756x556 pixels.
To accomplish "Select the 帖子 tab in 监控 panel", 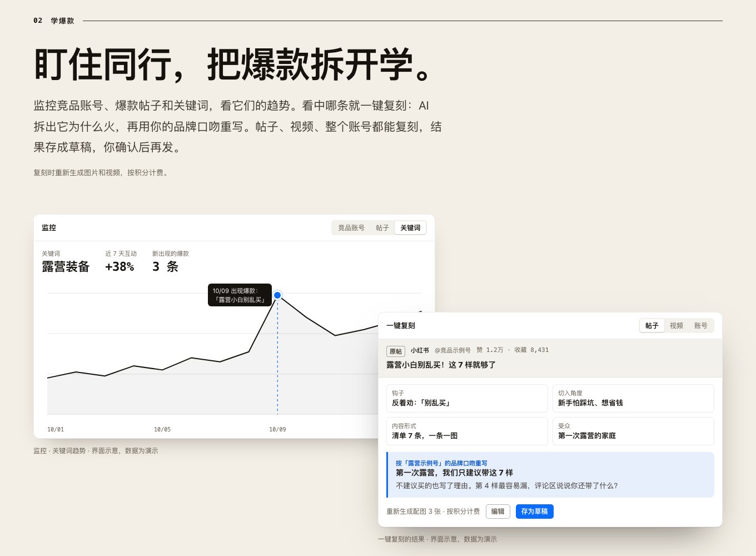I will 382,228.
